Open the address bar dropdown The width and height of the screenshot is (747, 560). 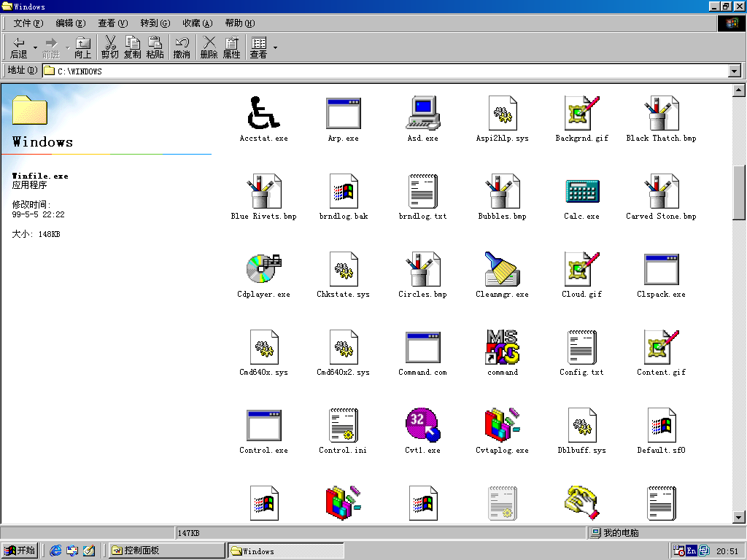[734, 70]
